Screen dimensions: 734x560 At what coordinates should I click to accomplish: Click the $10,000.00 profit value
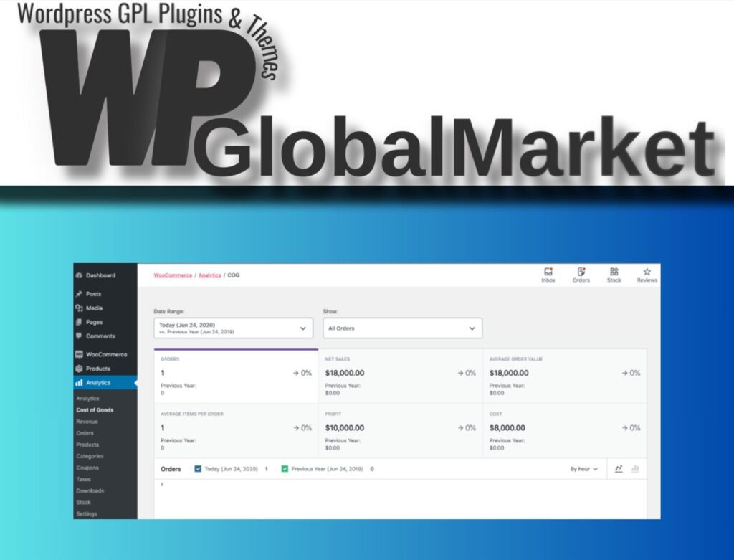[345, 428]
